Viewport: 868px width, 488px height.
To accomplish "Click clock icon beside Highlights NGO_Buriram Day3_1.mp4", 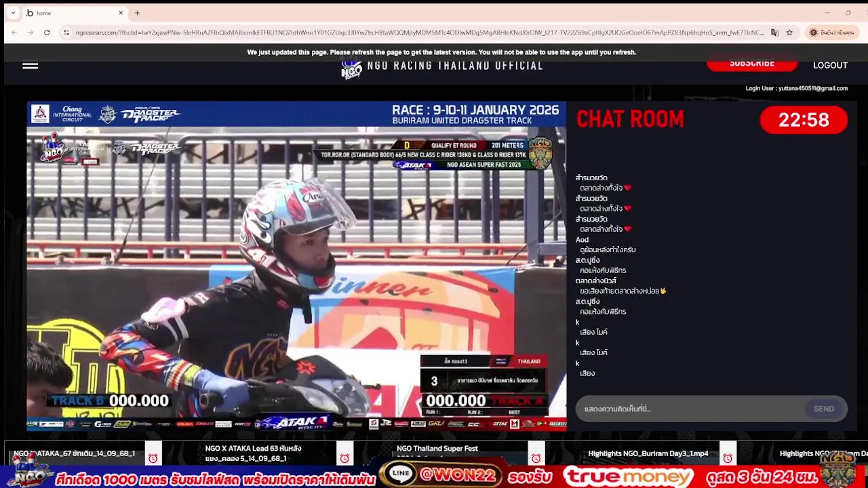I will point(728,458).
